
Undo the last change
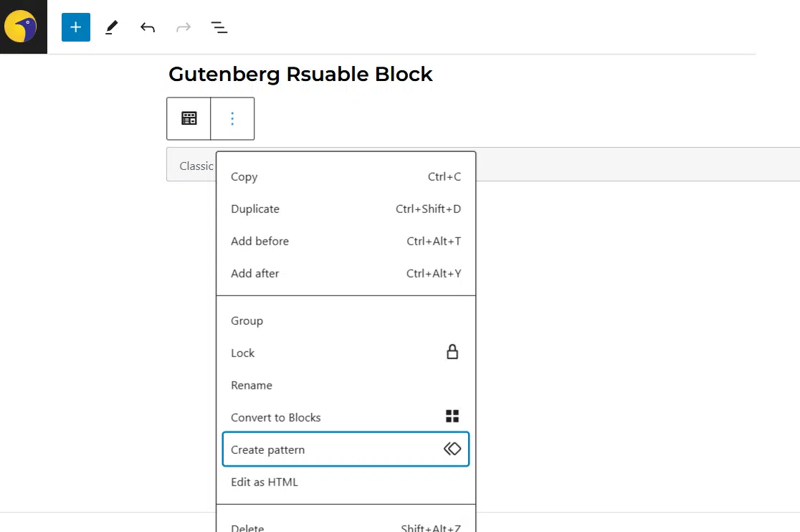point(147,27)
